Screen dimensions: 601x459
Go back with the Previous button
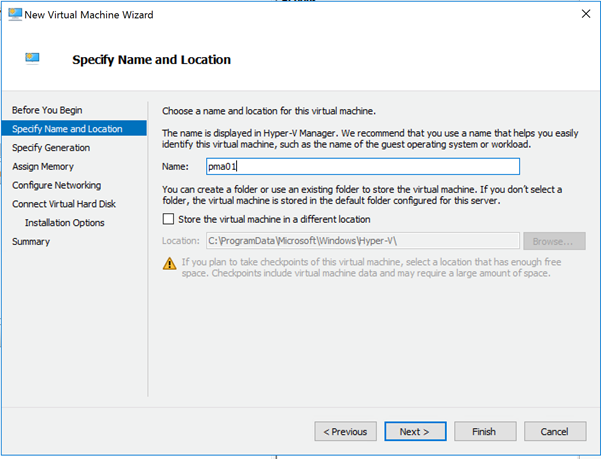[x=345, y=432]
